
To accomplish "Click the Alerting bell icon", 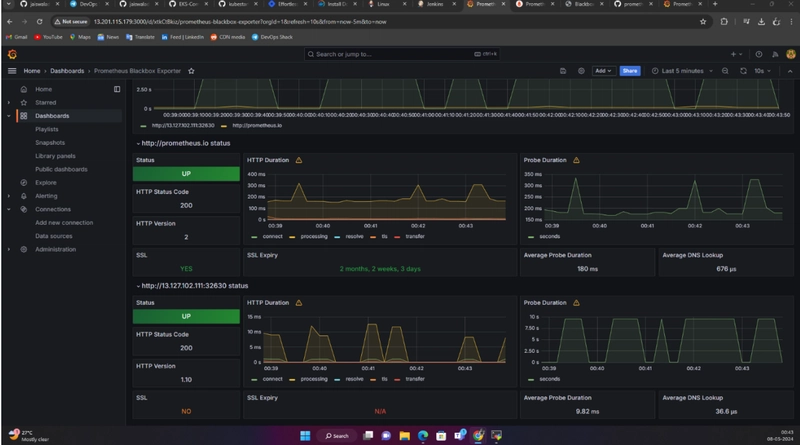I will tap(23, 196).
